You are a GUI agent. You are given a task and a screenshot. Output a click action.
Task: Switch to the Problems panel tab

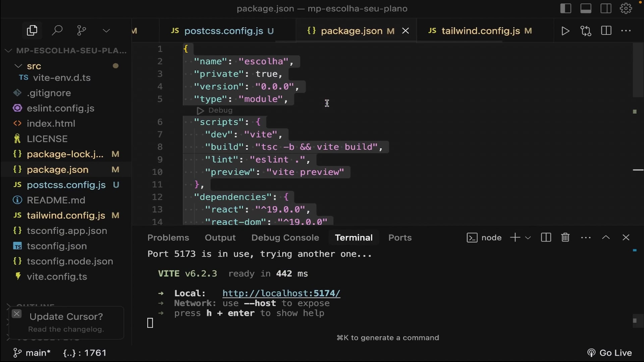(x=168, y=238)
